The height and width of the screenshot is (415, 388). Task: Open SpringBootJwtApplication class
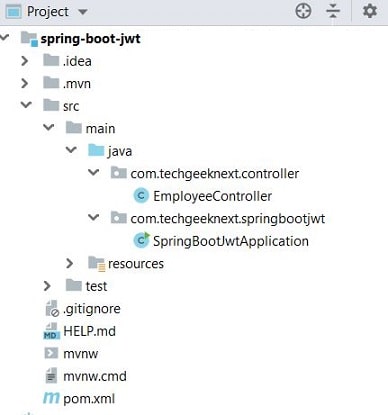point(231,241)
